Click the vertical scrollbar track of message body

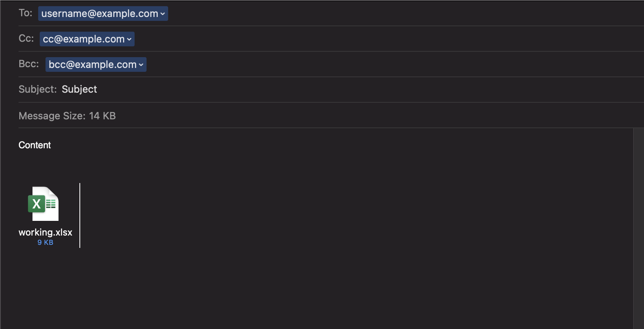coord(639,229)
